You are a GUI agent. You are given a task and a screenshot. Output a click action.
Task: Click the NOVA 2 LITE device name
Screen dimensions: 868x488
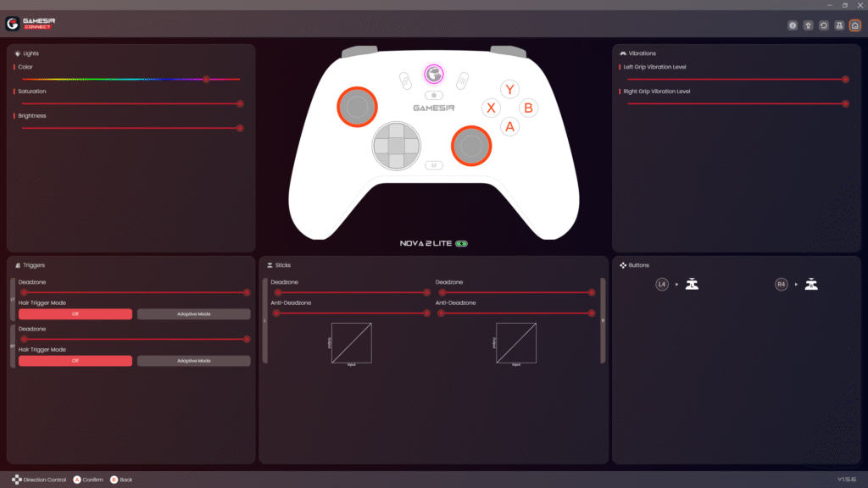426,243
